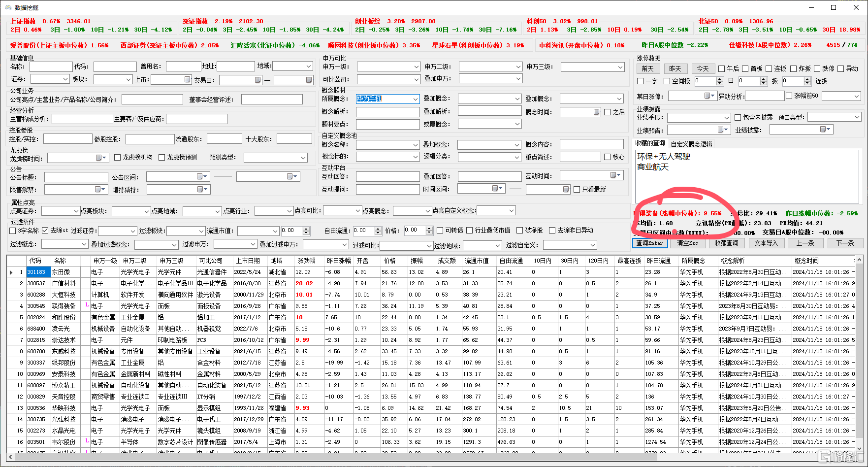Screen dimensions: 868x467
Task: Click the 清空Esc button
Action: (x=688, y=243)
